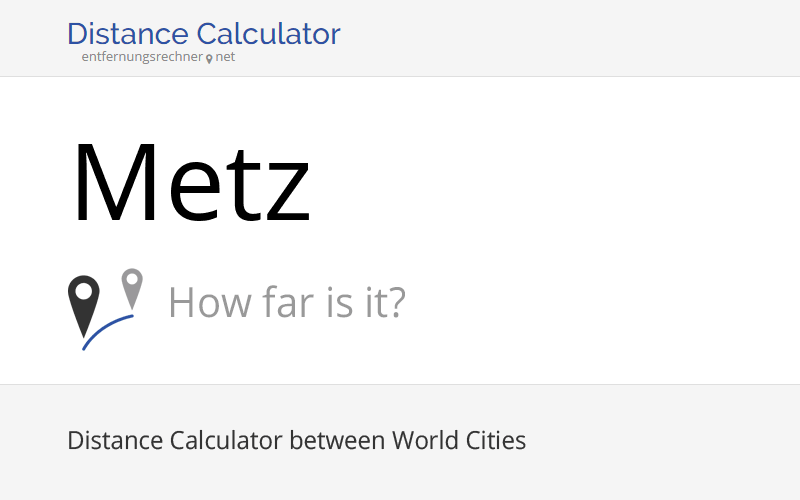Click the question mark after "is it"

point(396,302)
